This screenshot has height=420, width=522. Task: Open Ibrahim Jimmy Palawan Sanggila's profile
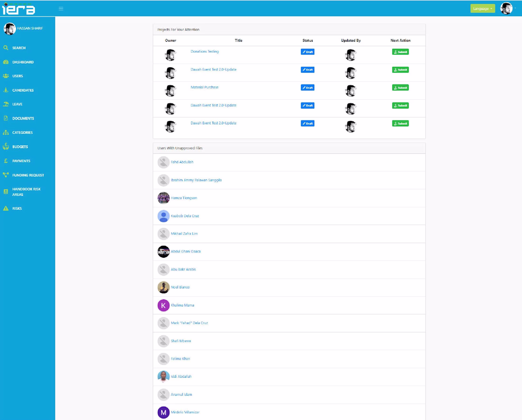[196, 180]
